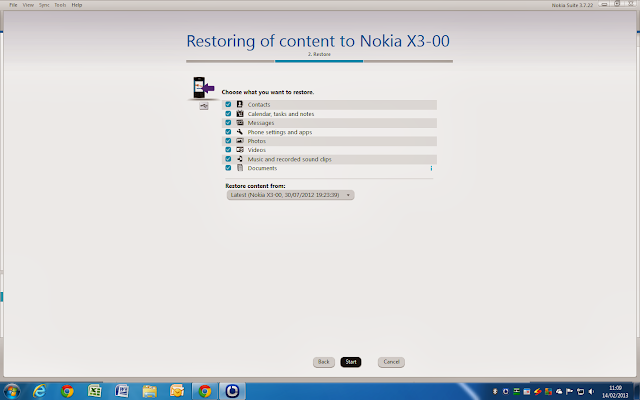Screen dimensions: 640x400
Task: Click the 'Videos' label text
Action: [x=257, y=150]
